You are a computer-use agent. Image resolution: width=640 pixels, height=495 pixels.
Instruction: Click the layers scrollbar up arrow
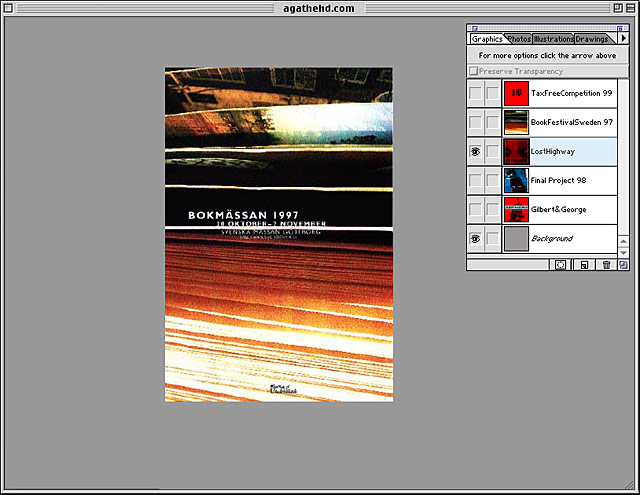[623, 241]
